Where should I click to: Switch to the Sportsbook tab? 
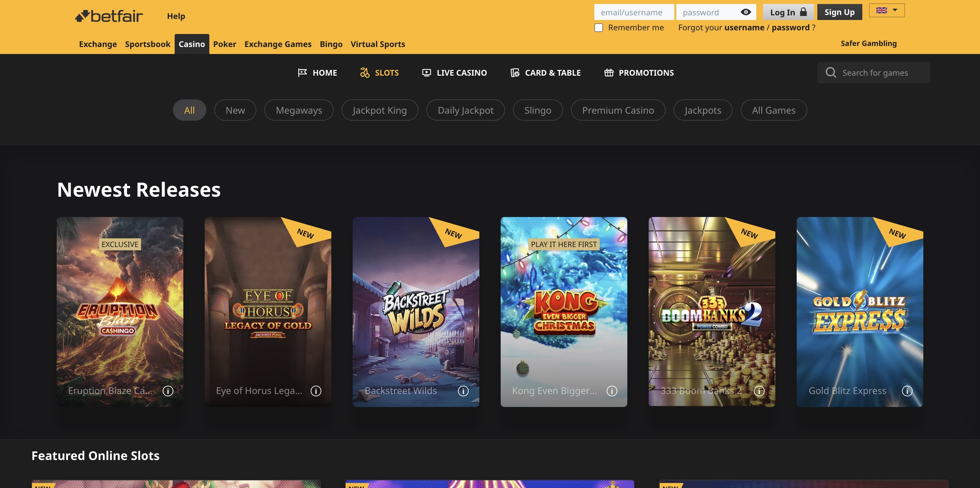tap(148, 44)
